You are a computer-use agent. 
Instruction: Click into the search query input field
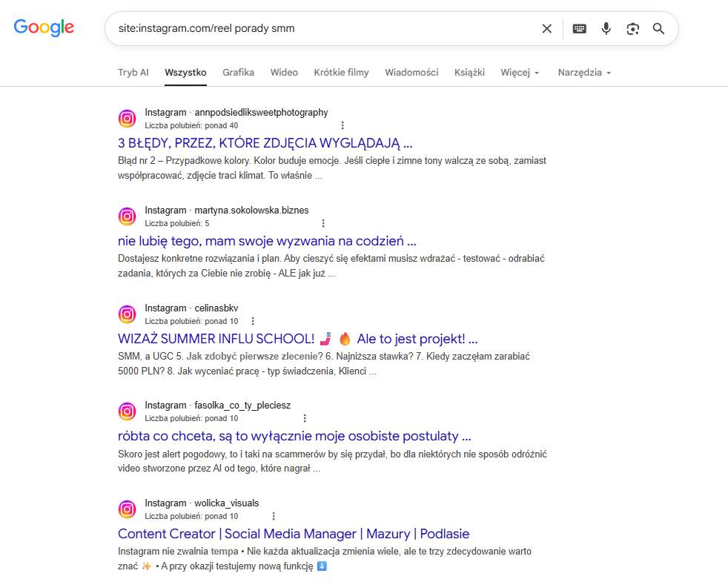pyautogui.click(x=325, y=28)
